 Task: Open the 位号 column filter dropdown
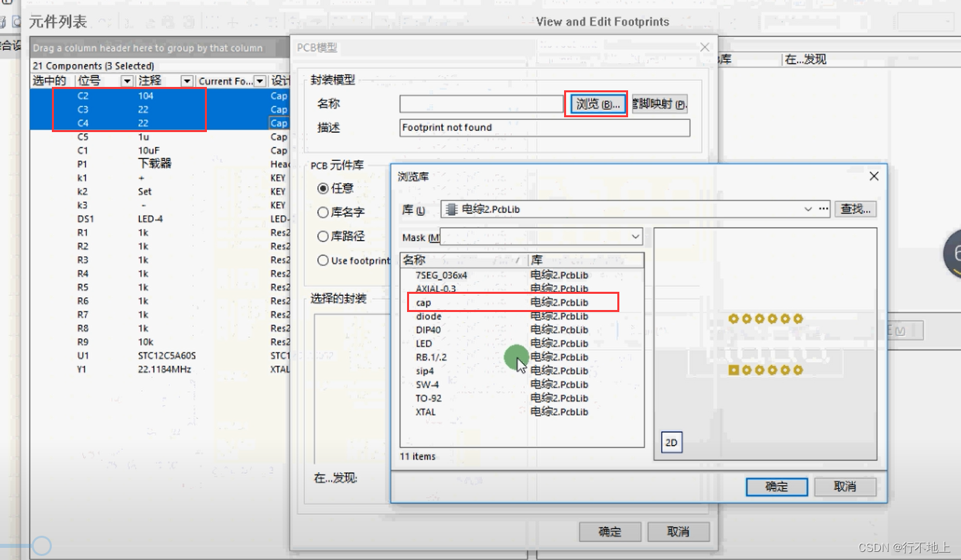(x=127, y=81)
